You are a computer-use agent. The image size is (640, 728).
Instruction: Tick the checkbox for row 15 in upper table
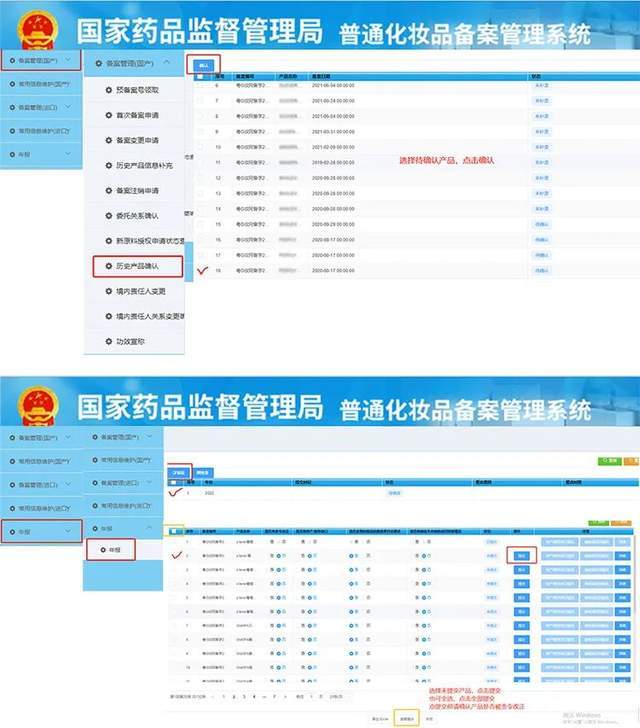point(200,224)
